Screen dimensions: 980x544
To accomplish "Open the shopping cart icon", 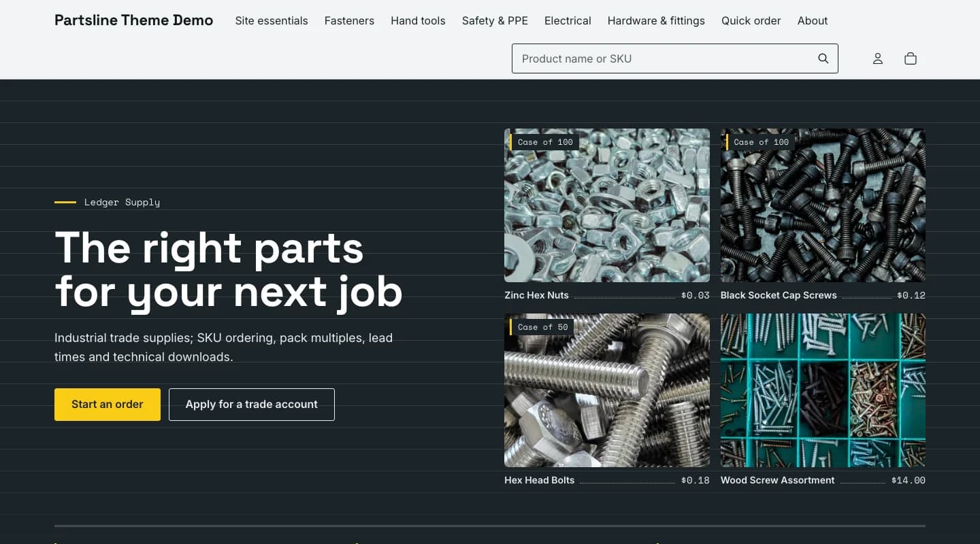I will tap(911, 58).
